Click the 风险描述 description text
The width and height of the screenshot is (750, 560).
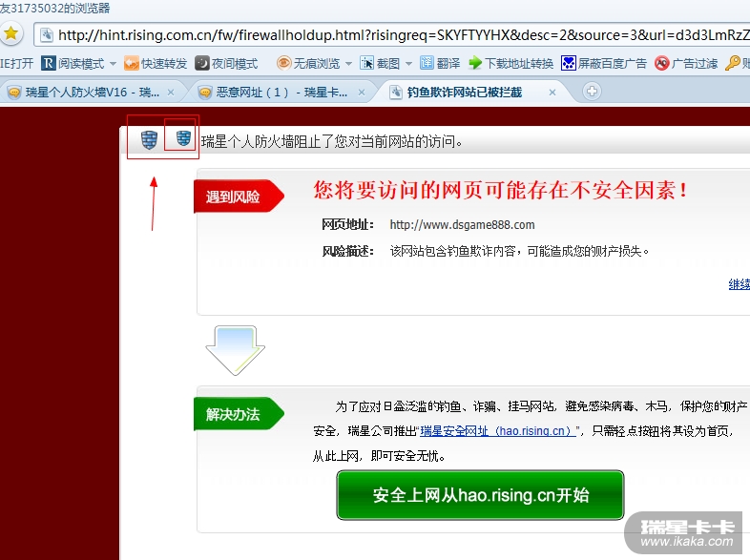[x=519, y=251]
